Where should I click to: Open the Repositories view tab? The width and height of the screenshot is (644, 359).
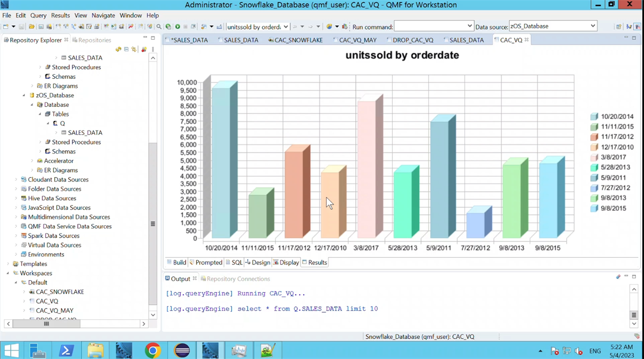coord(92,40)
